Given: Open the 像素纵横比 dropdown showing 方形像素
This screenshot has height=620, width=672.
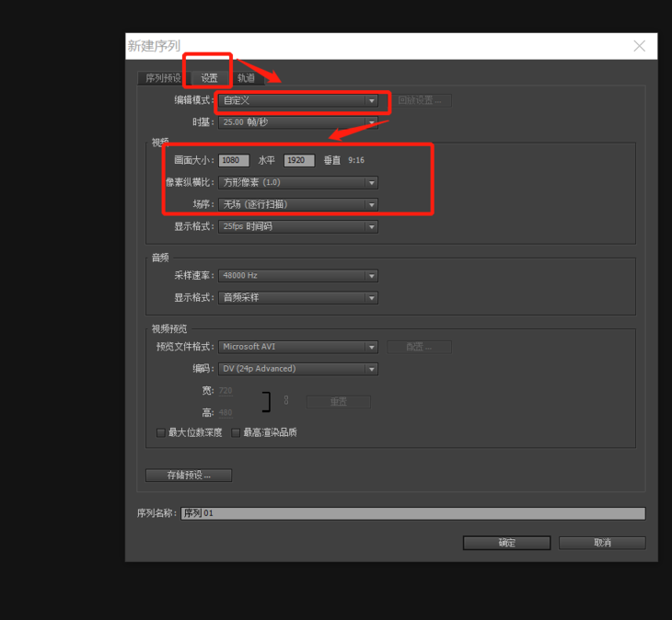Looking at the screenshot, I should 298,183.
